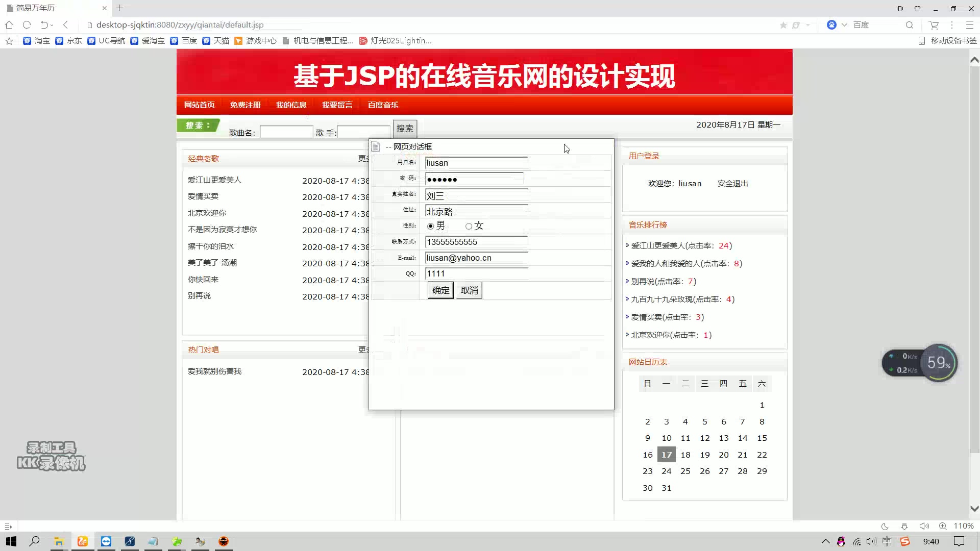Open a new tab with plus icon
Screen dimensions: 980x551
tap(119, 8)
